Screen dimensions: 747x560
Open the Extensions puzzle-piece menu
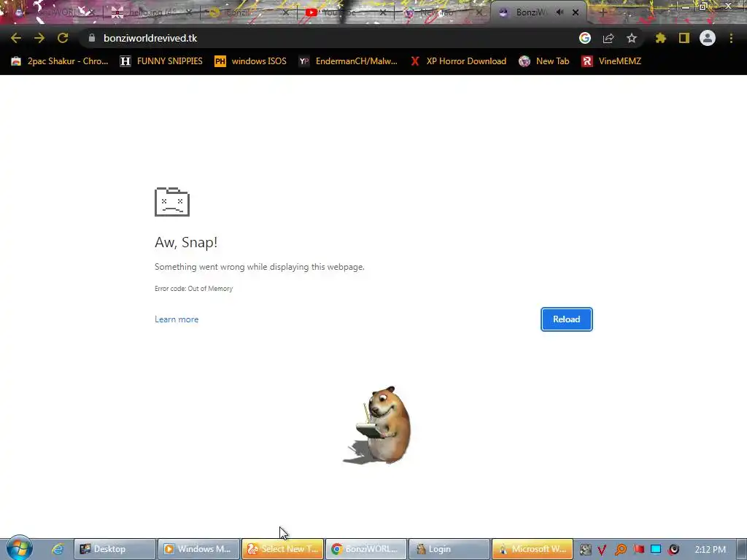coord(661,38)
